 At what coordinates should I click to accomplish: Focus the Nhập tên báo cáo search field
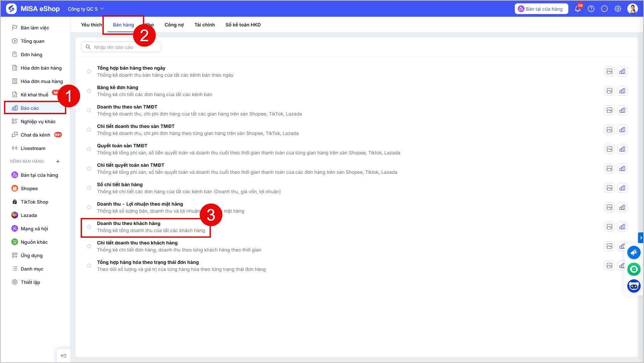pyautogui.click(x=121, y=47)
